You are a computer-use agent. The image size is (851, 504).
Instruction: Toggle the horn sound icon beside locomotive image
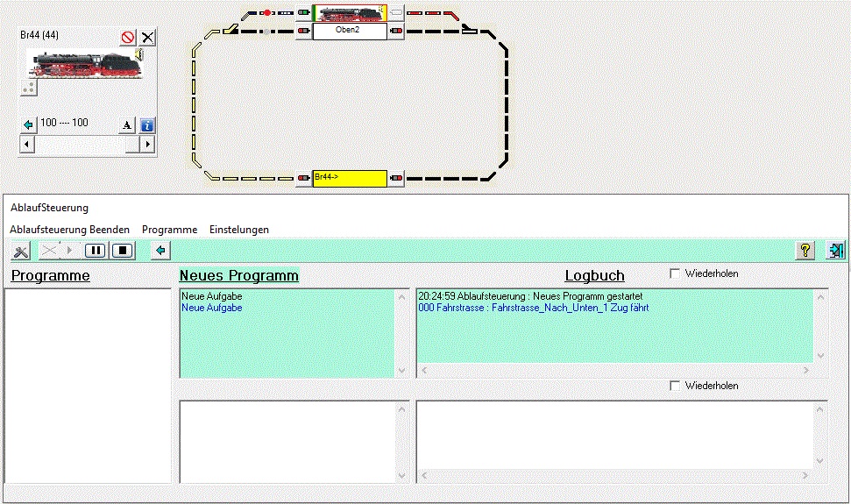pos(139,54)
